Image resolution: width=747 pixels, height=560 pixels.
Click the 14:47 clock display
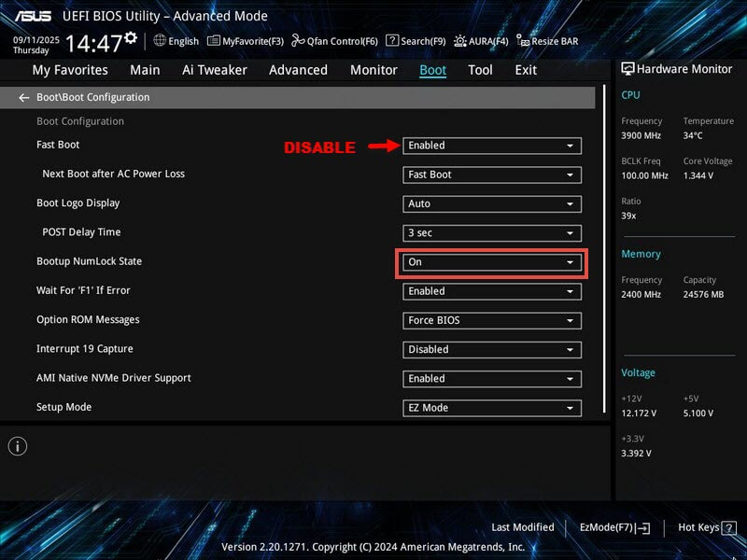pyautogui.click(x=94, y=44)
